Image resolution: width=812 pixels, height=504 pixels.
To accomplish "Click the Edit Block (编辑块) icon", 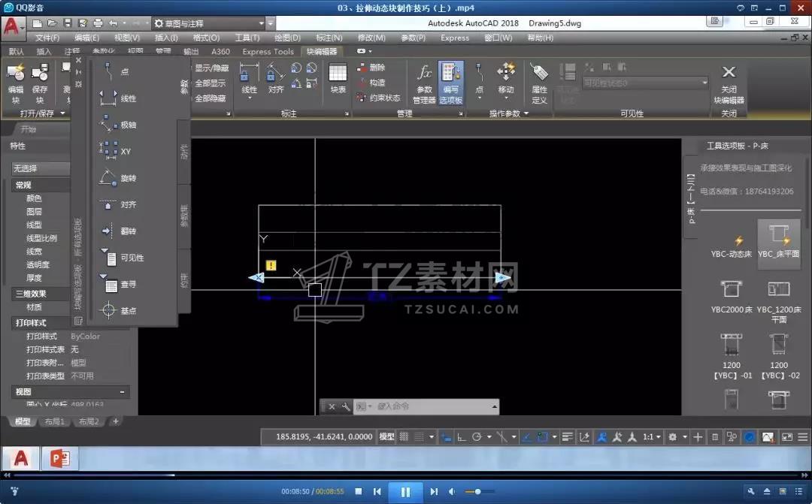I will (x=15, y=74).
